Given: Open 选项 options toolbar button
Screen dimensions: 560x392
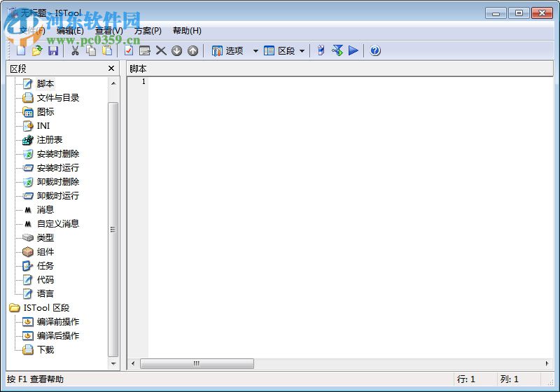Looking at the screenshot, I should click(x=227, y=50).
